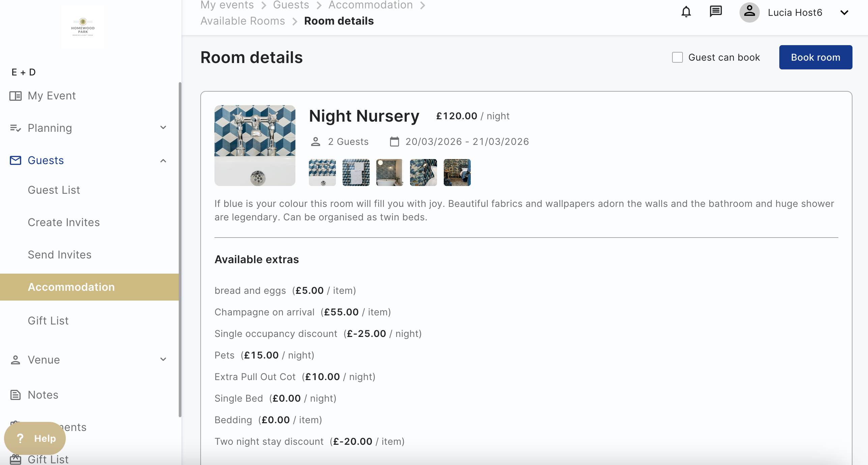This screenshot has height=465, width=868.
Task: Enable the Guest can book checkbox
Action: (x=677, y=57)
